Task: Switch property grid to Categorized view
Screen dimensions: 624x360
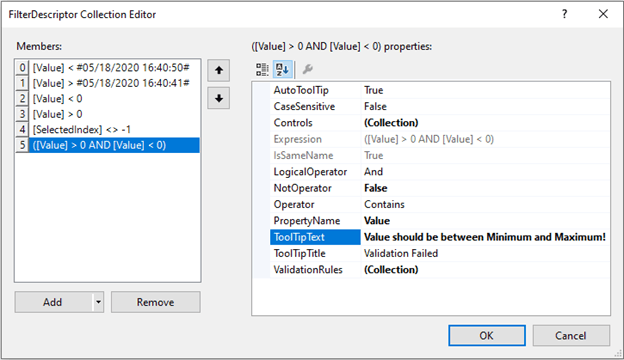Action: [262, 69]
